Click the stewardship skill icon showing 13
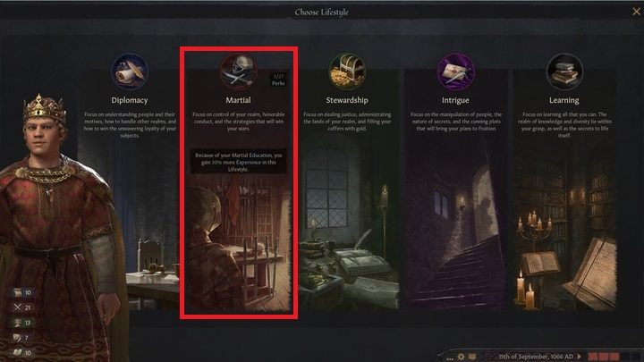The height and width of the screenshot is (362, 644). (17, 323)
